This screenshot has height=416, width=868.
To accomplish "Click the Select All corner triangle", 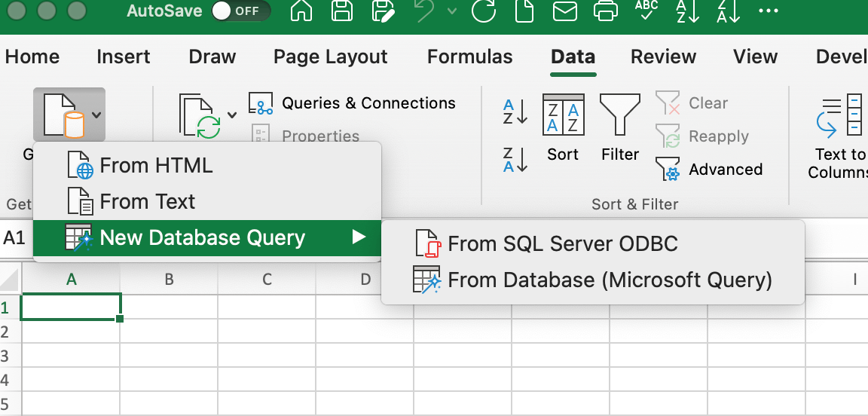I will coord(10,280).
